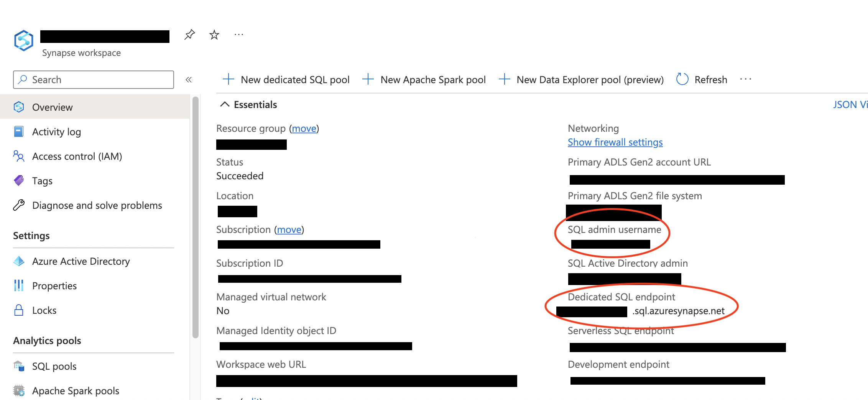The width and height of the screenshot is (868, 400).
Task: Create a New dedicated SQL pool
Action: 295,79
